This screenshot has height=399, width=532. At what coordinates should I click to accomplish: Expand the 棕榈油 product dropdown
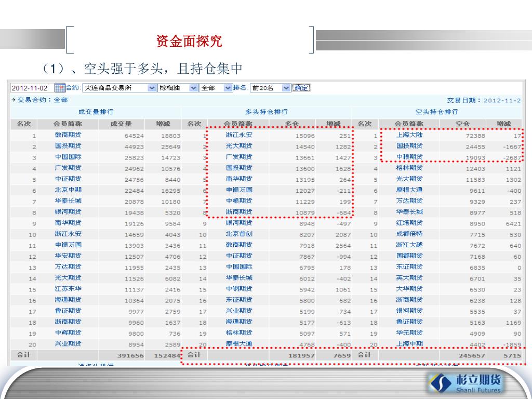click(x=178, y=88)
